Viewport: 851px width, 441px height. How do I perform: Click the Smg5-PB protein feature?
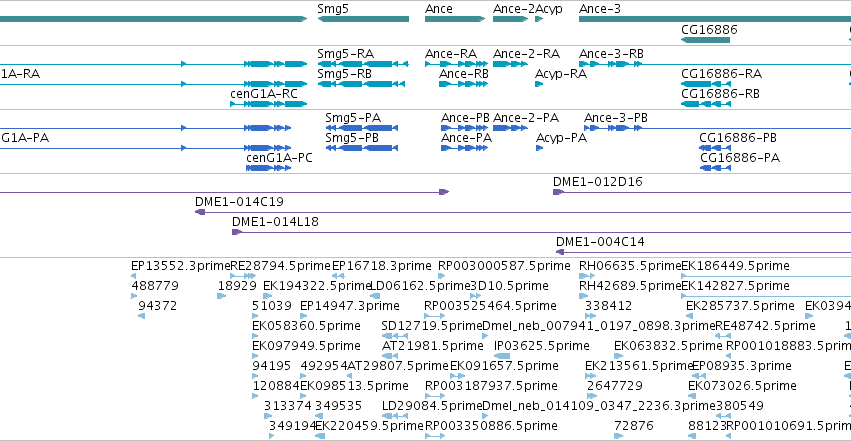pyautogui.click(x=361, y=148)
